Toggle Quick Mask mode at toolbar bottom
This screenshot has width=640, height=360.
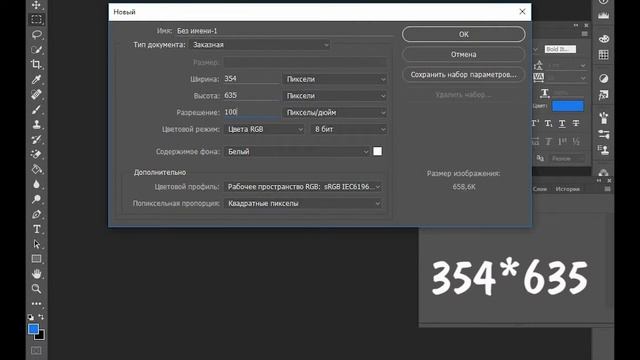click(x=36, y=351)
